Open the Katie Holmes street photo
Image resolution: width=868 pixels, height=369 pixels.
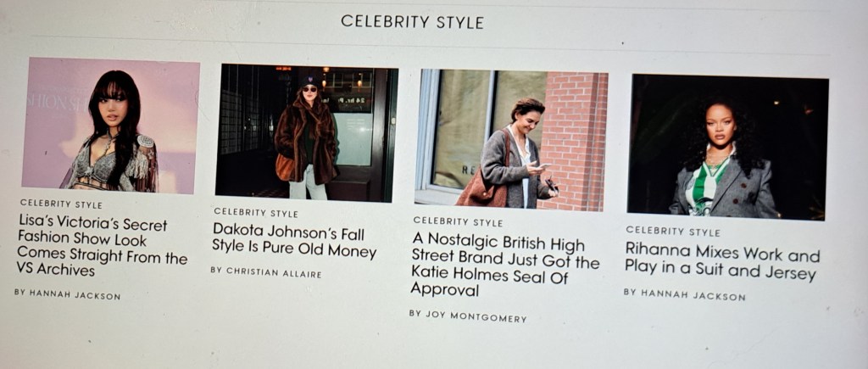(x=511, y=140)
